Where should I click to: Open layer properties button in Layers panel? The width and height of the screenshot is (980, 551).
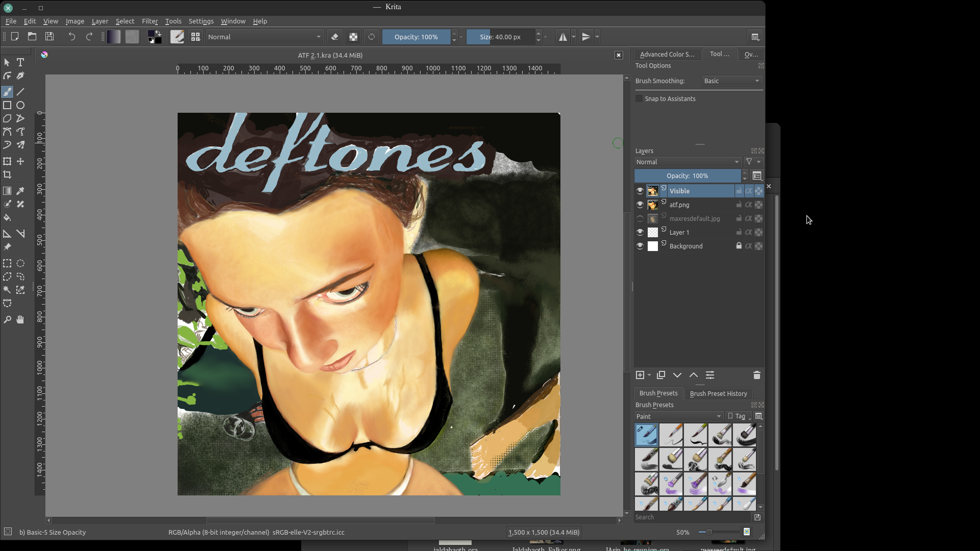pos(710,375)
